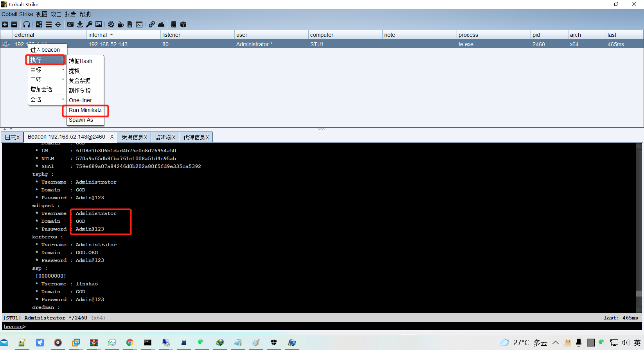
Task: Open downloaded files via download-arrow icon
Action: [x=80, y=24]
